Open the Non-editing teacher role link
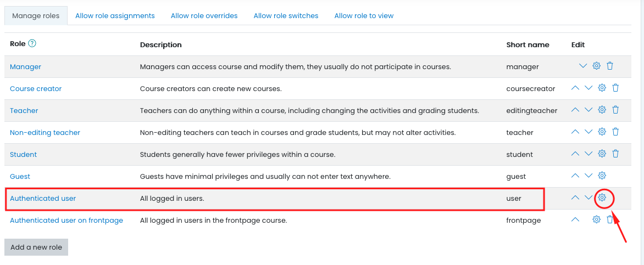The width and height of the screenshot is (644, 265). pos(45,132)
